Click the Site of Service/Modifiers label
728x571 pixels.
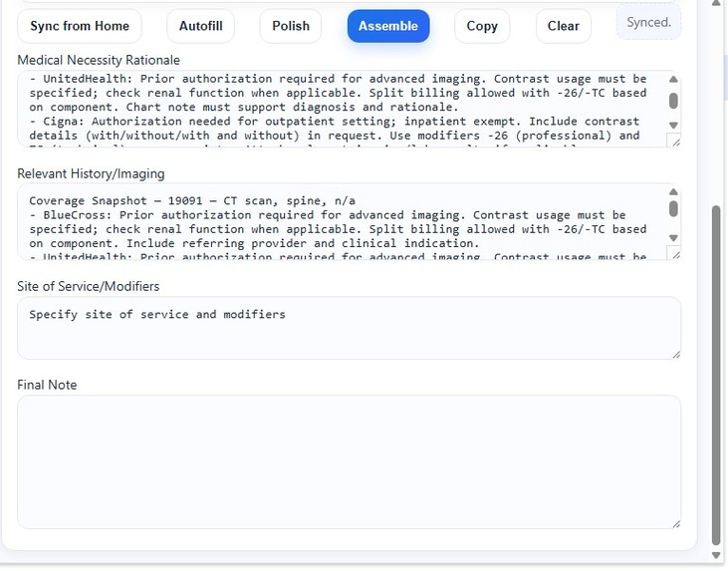click(89, 286)
